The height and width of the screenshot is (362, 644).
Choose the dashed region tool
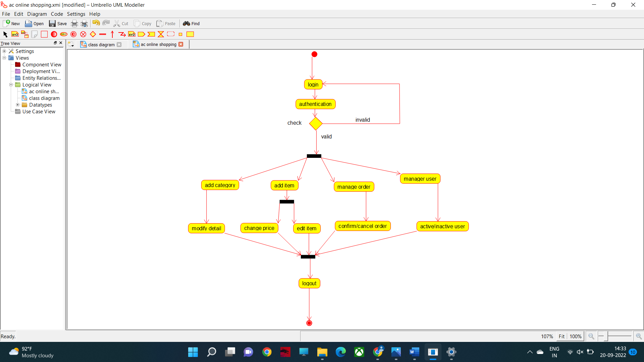(x=171, y=34)
